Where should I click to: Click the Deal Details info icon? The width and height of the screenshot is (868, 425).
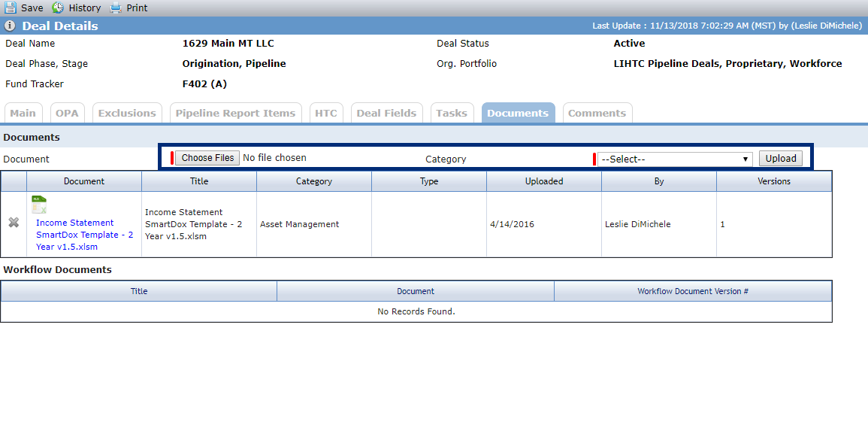[10, 26]
